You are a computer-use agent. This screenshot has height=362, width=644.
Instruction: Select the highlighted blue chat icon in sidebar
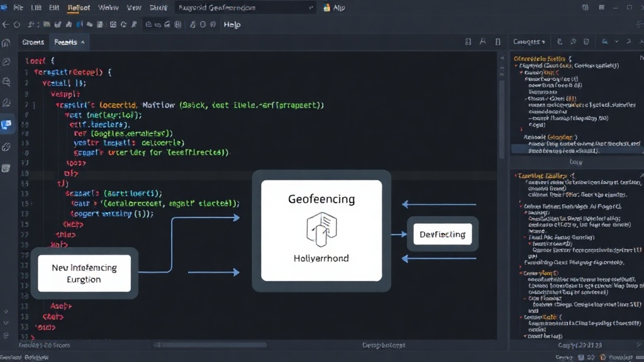[6, 124]
